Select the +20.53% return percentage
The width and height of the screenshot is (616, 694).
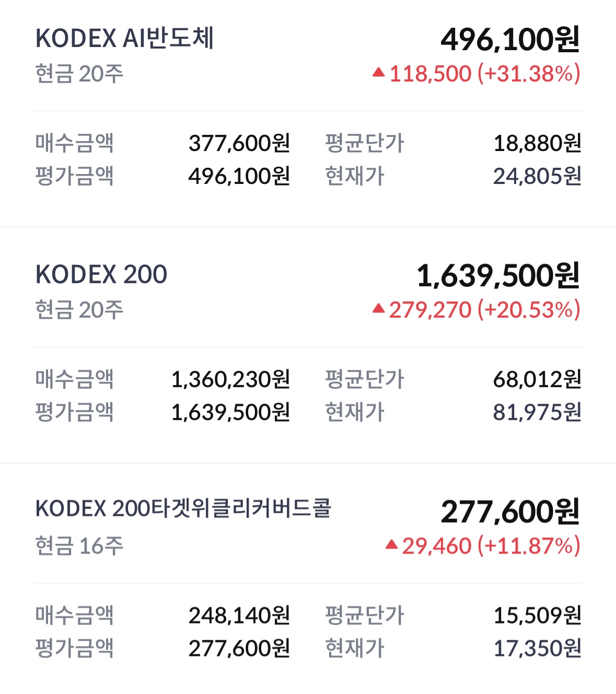pyautogui.click(x=529, y=310)
